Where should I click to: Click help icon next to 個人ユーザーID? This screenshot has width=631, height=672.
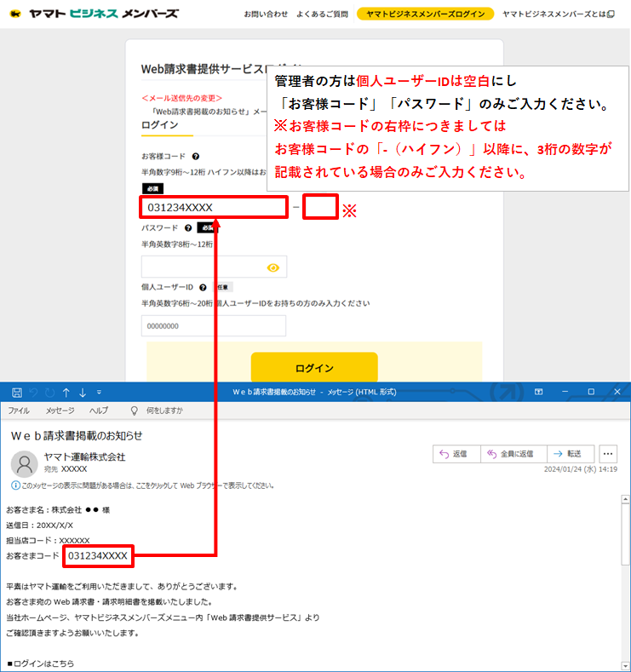click(203, 287)
